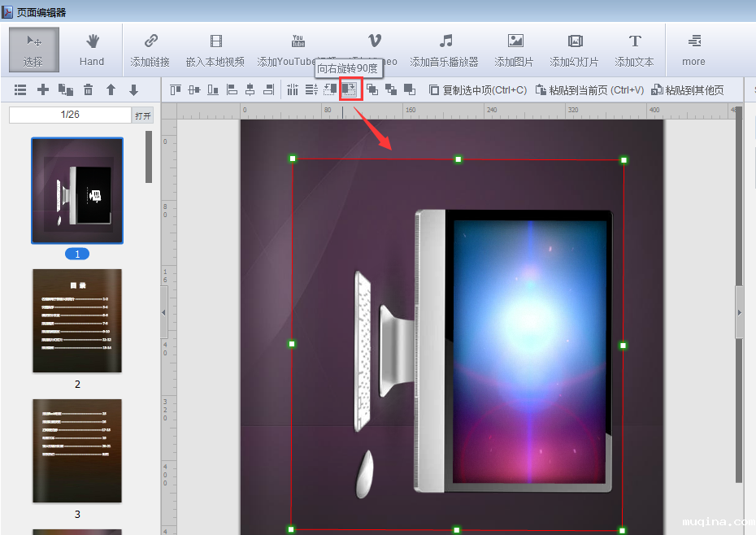
Task: Click 粘贴到其他页 button
Action: click(x=687, y=90)
